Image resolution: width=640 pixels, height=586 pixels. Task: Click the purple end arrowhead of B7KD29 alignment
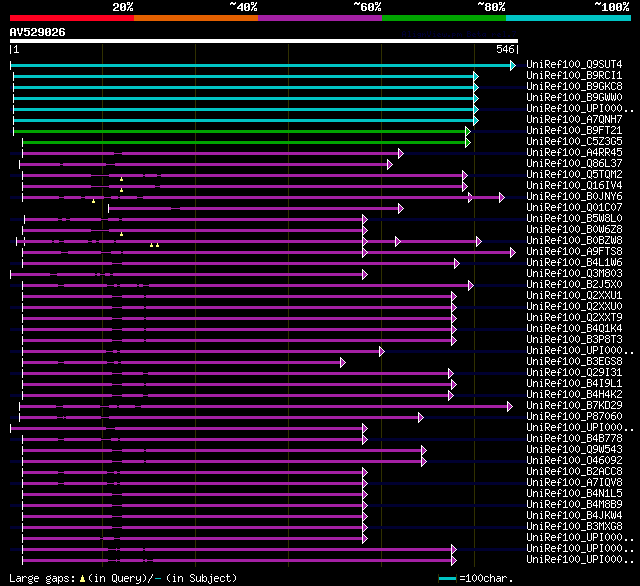[510, 406]
